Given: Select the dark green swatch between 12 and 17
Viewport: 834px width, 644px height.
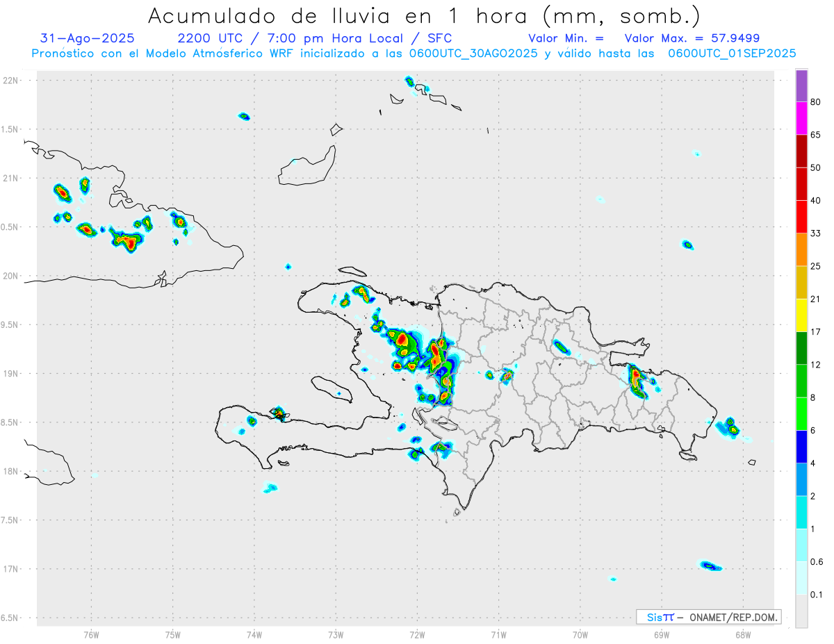Looking at the screenshot, I should tap(801, 348).
